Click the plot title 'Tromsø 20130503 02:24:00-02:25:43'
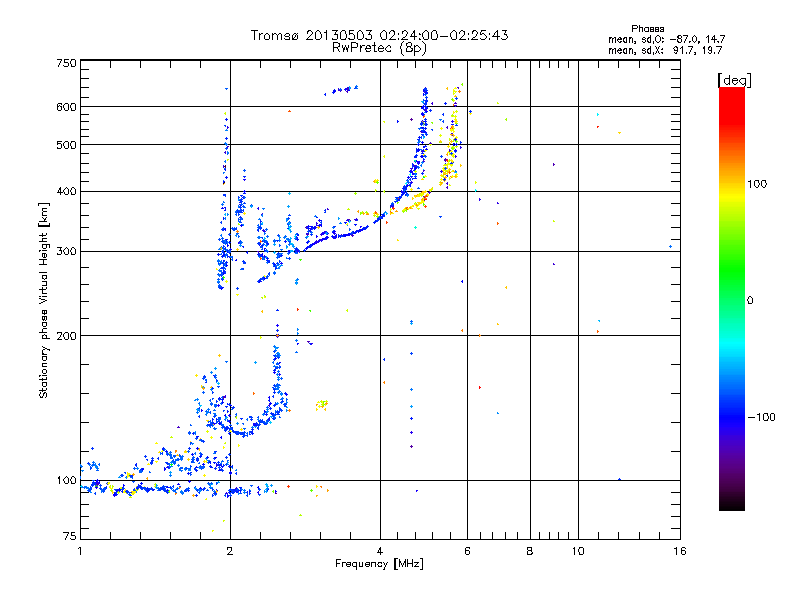The image size is (800, 600). [x=379, y=35]
